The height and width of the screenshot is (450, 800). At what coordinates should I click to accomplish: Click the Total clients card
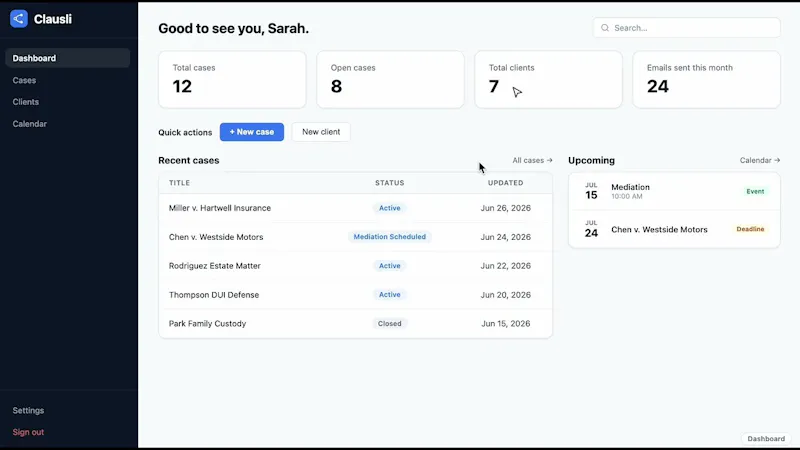tap(548, 80)
